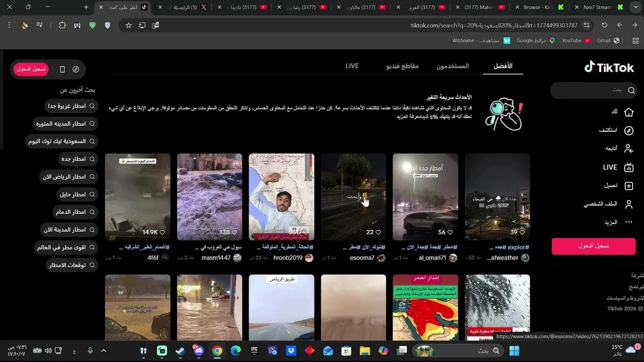This screenshot has width=644, height=362.
Task: Open YouTube bookmark in bookmarks bar
Action: point(576,40)
